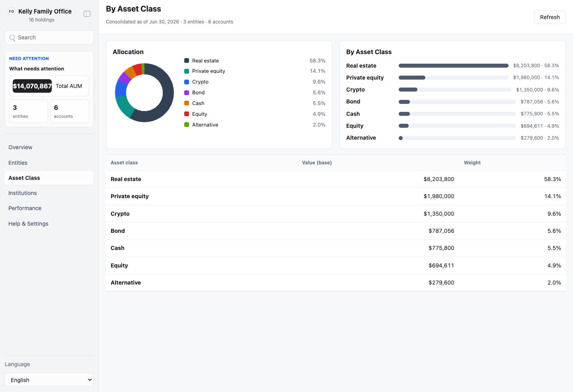
Task: Click the Private equity teal legend swatch
Action: [x=187, y=71]
